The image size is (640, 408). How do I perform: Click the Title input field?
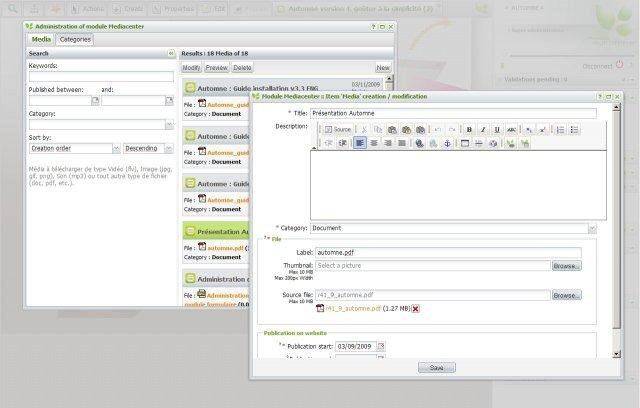click(x=453, y=113)
